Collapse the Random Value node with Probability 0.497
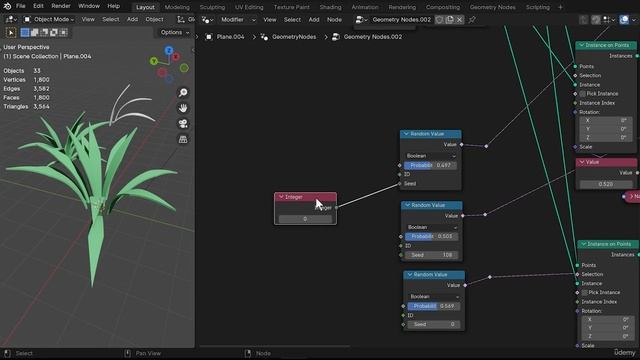Image resolution: width=640 pixels, height=360 pixels. pyautogui.click(x=406, y=133)
